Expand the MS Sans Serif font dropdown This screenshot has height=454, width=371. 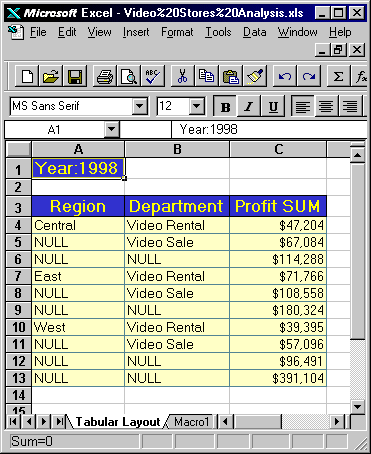pos(139,106)
